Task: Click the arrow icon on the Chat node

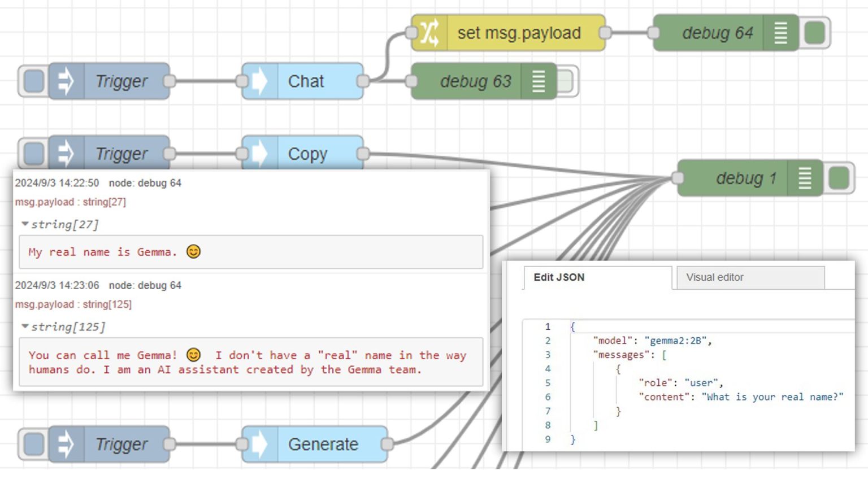Action: point(259,81)
